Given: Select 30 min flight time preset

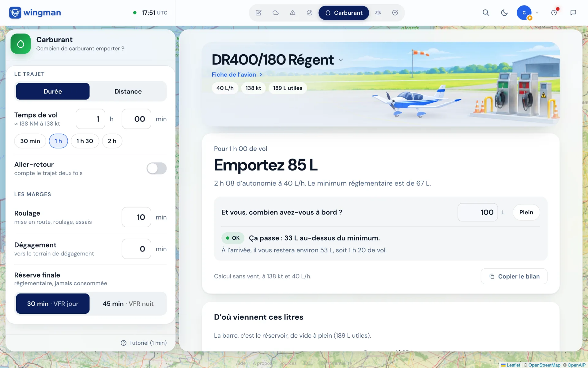Looking at the screenshot, I should (30, 141).
